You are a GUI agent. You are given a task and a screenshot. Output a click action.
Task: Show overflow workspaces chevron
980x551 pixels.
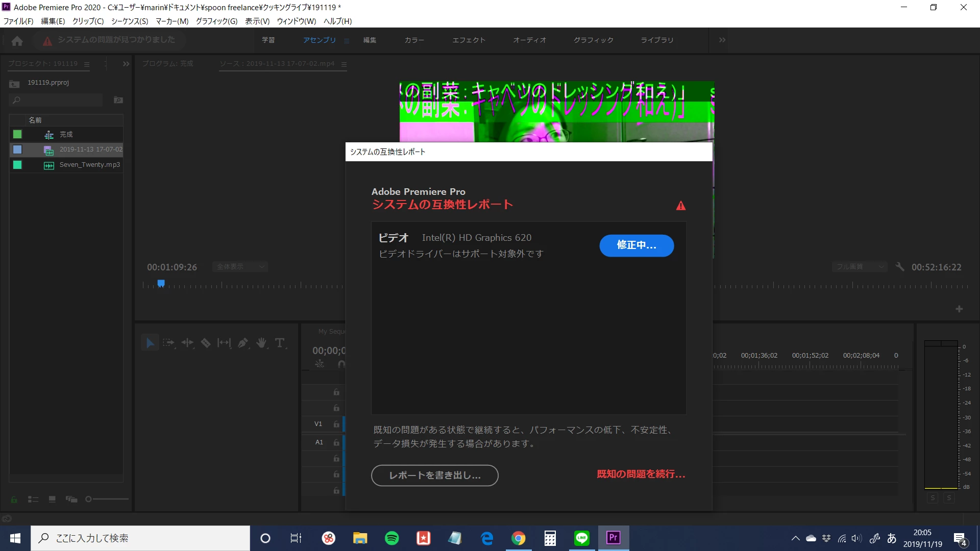point(722,40)
